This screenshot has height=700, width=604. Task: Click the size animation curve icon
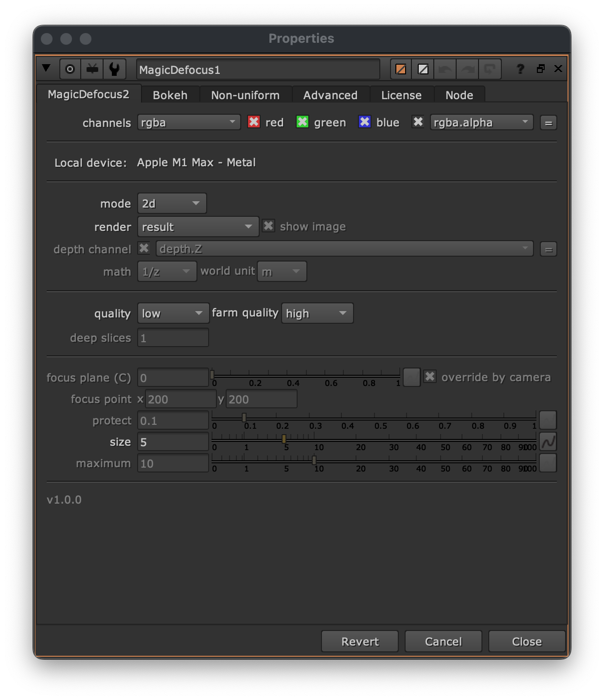click(548, 442)
